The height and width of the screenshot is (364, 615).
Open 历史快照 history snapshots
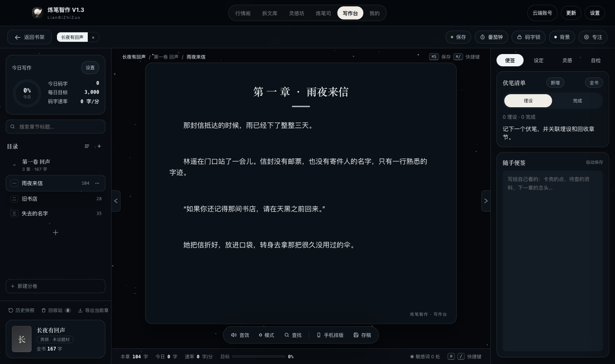tap(21, 310)
